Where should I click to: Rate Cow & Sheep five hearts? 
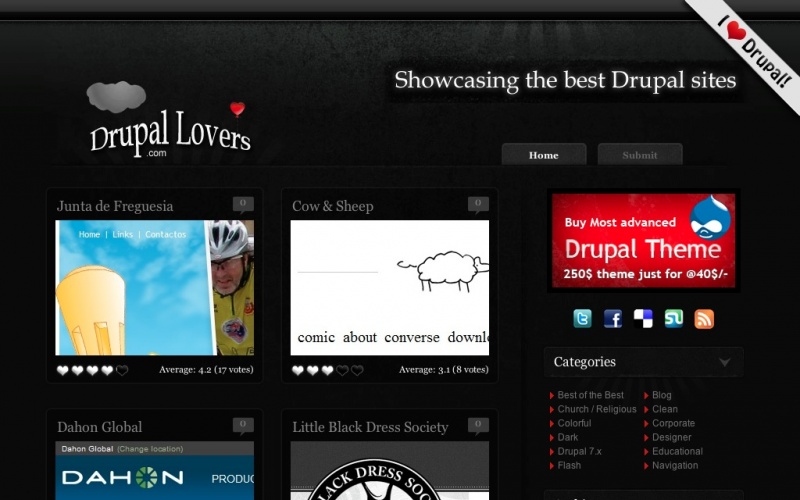click(x=357, y=370)
